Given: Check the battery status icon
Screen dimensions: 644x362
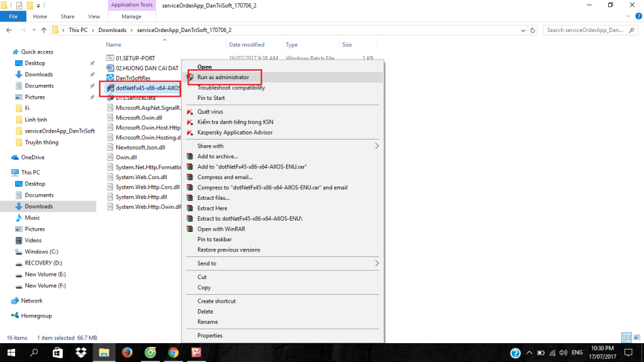Looking at the screenshot, I should [x=541, y=353].
